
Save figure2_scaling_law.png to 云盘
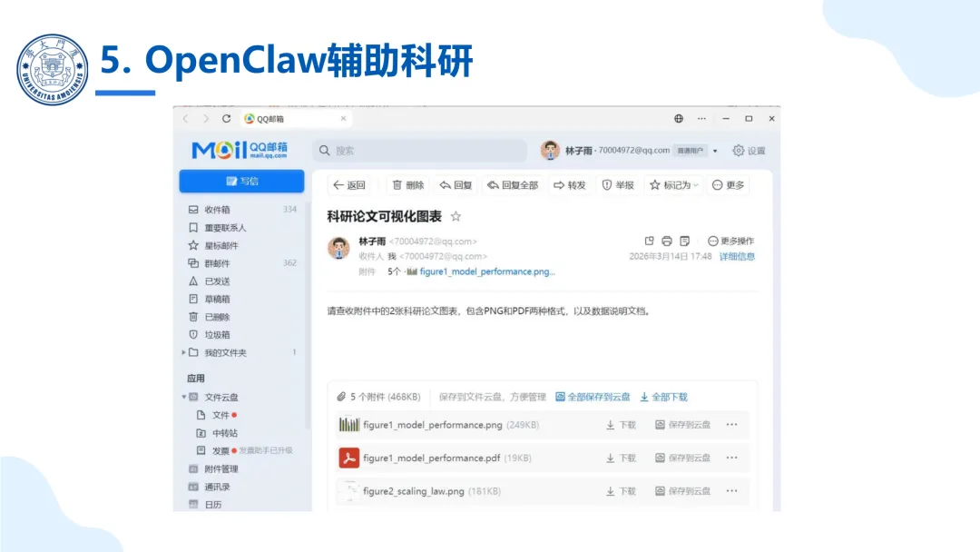pos(682,491)
